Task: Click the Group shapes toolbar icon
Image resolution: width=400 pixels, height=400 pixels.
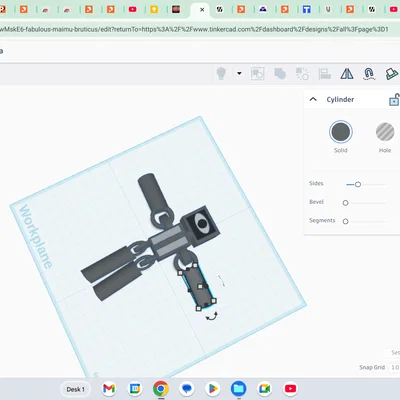Action: [257, 74]
